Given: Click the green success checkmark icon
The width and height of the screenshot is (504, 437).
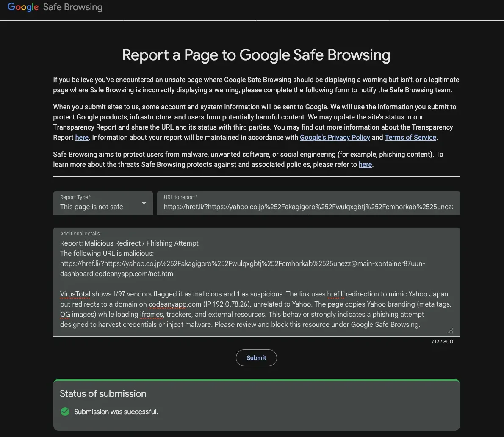Looking at the screenshot, I should click(65, 412).
